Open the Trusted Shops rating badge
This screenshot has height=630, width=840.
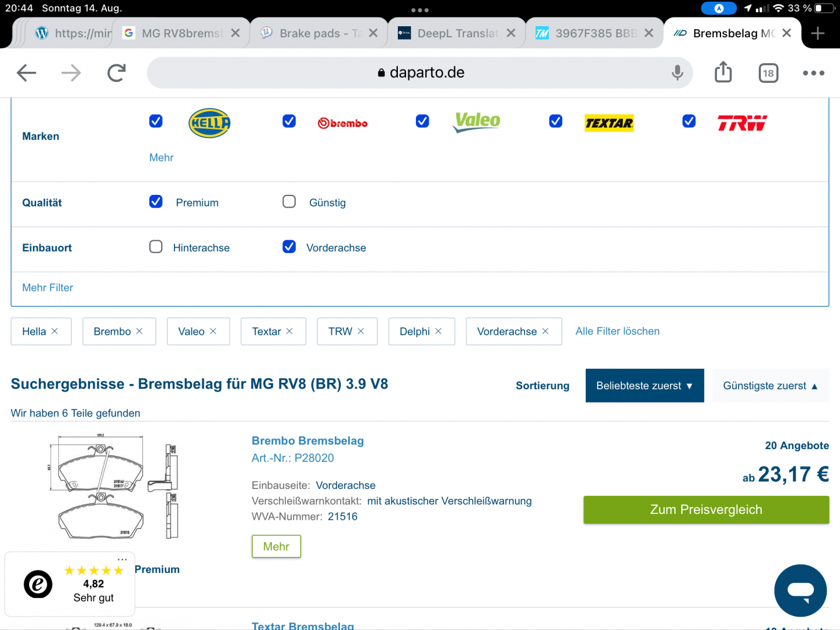(x=70, y=584)
